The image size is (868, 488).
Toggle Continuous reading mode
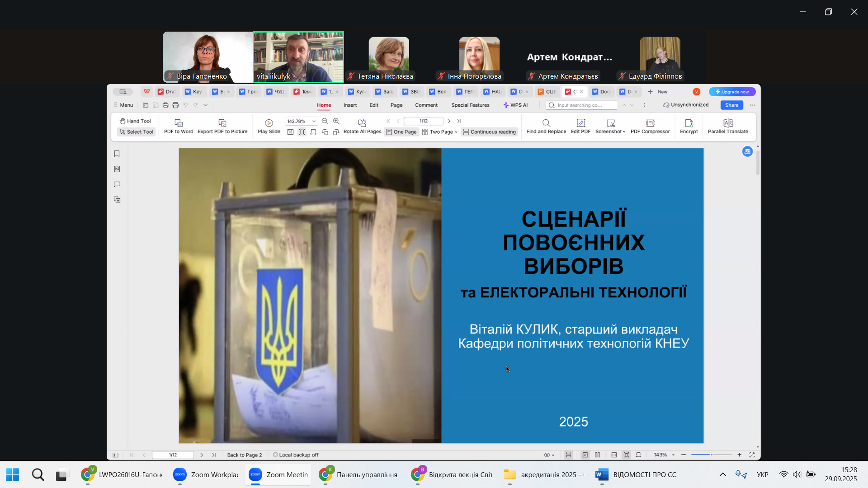(489, 132)
